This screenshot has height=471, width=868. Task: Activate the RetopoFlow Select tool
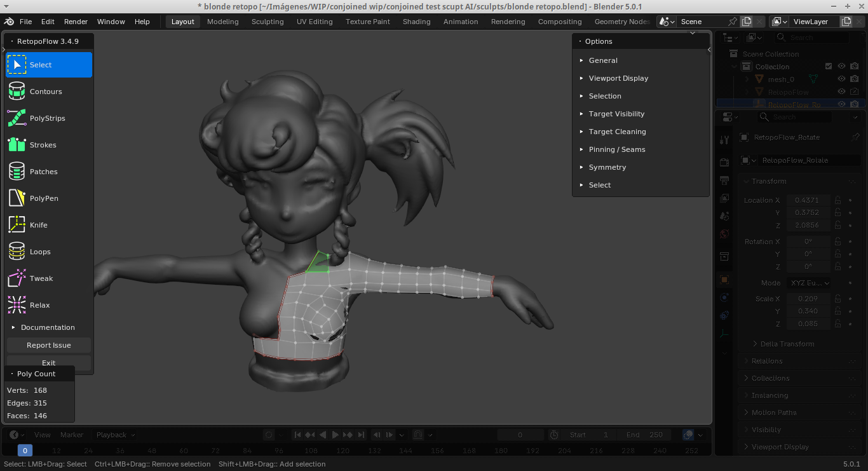coord(49,65)
